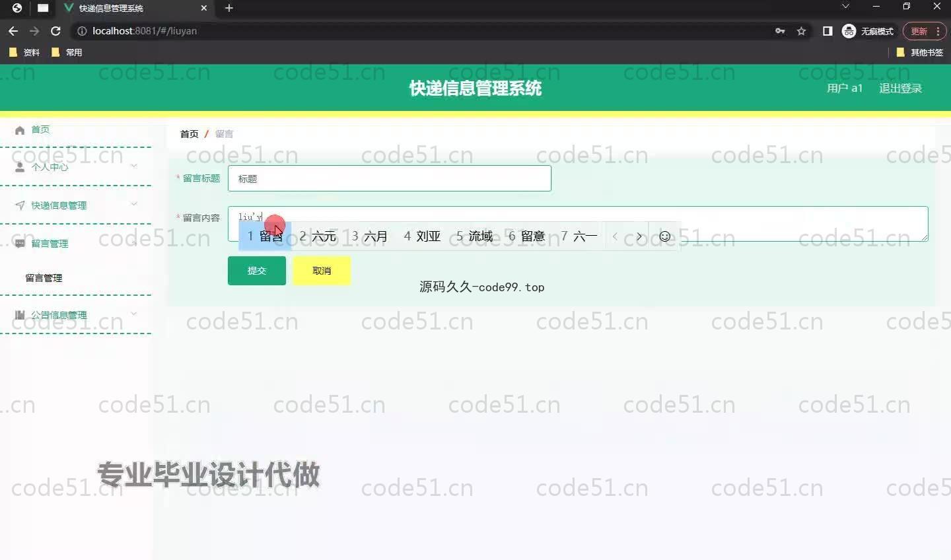The width and height of the screenshot is (951, 560).
Task: Go to next IME candidate page arrow
Action: point(639,236)
